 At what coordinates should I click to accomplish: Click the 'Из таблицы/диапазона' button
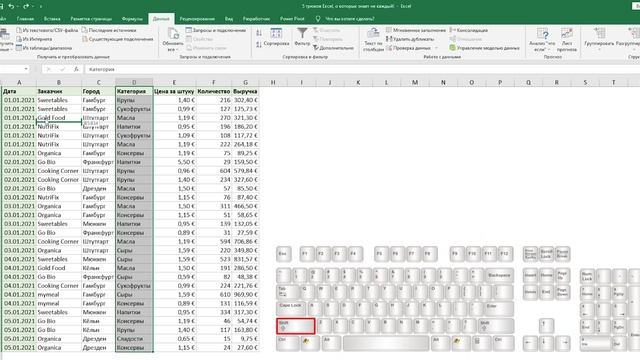44,48
